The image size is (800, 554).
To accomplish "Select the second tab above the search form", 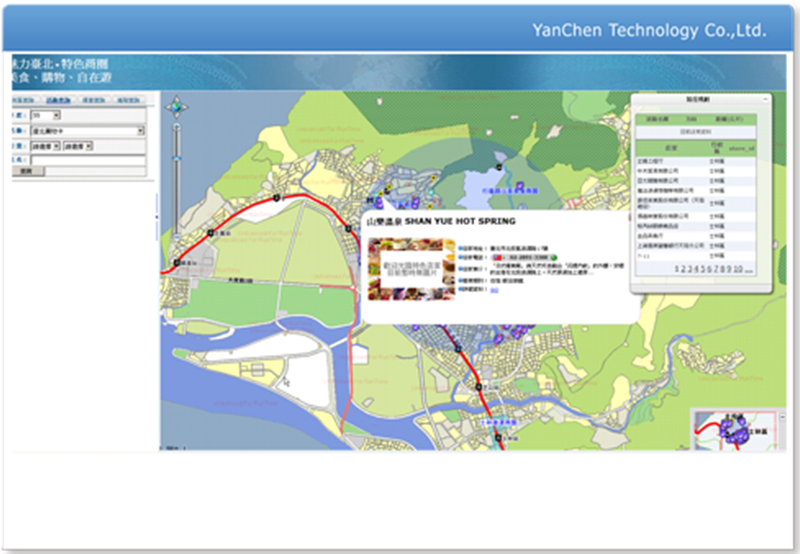I will coord(58,101).
